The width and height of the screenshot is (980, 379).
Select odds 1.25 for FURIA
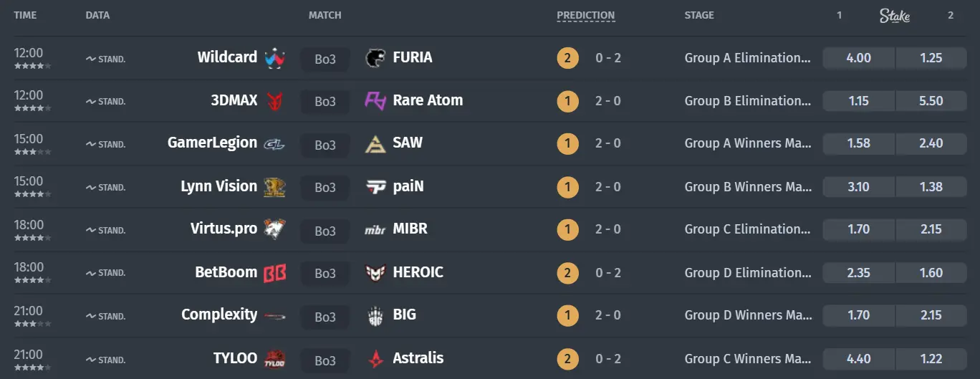[931, 58]
